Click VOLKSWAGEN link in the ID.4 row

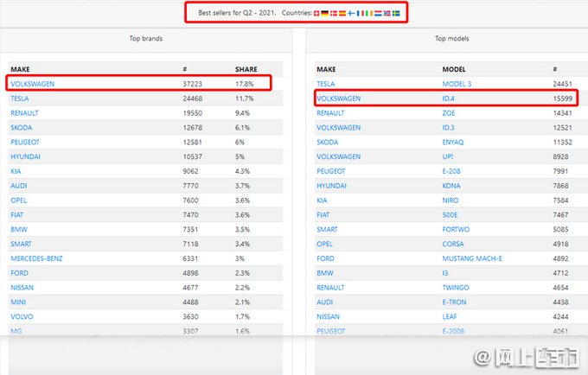click(339, 99)
